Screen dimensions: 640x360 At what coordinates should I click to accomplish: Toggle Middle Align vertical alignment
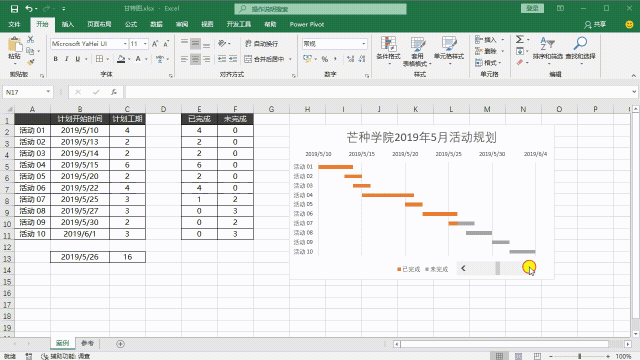(196, 44)
